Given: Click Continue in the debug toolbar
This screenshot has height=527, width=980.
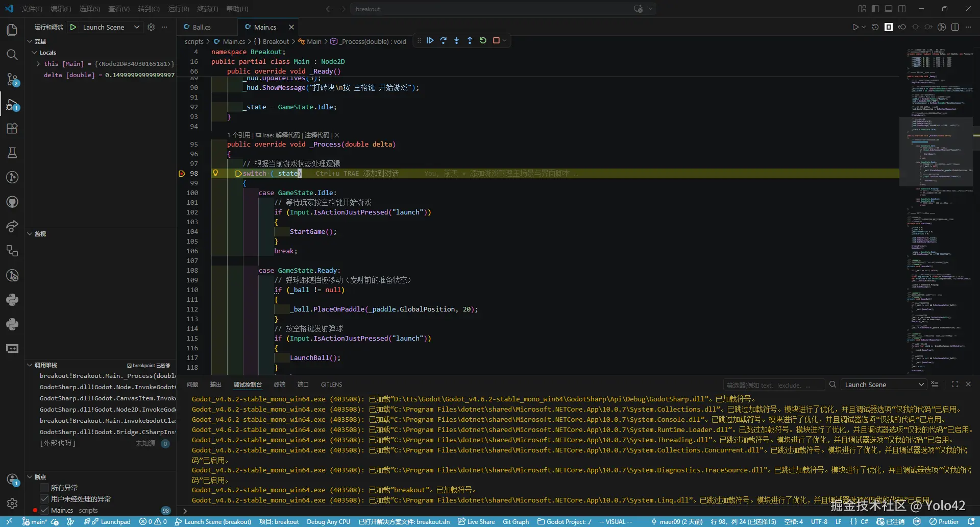Looking at the screenshot, I should tap(430, 41).
